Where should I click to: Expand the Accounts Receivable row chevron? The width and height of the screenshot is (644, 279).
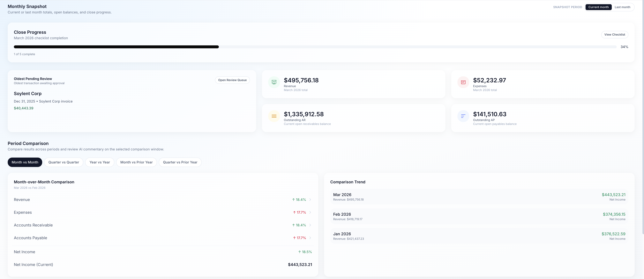pos(310,225)
